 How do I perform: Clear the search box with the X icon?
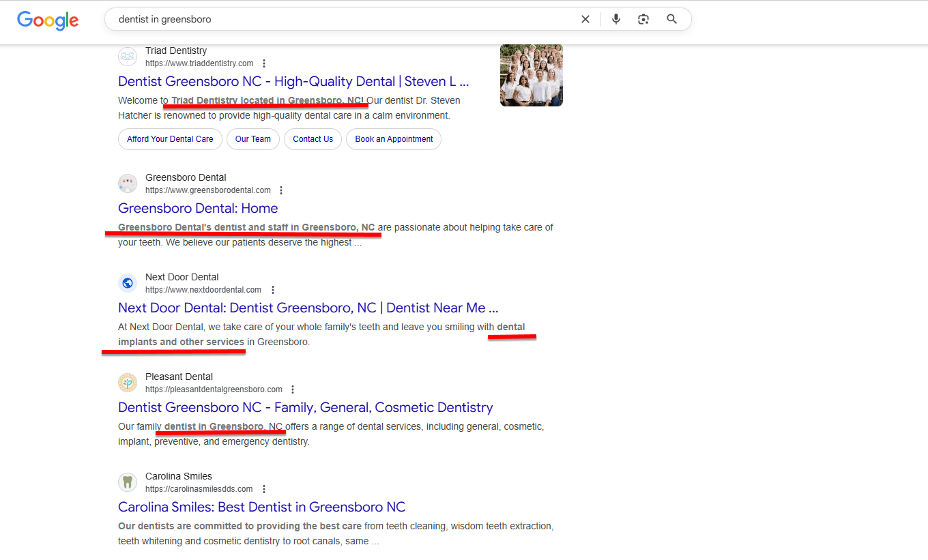[585, 19]
